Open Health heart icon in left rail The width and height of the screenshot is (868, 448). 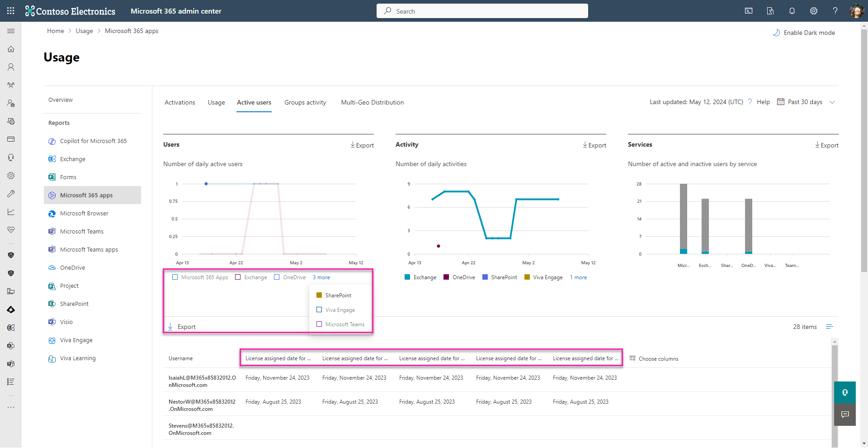coord(11,230)
